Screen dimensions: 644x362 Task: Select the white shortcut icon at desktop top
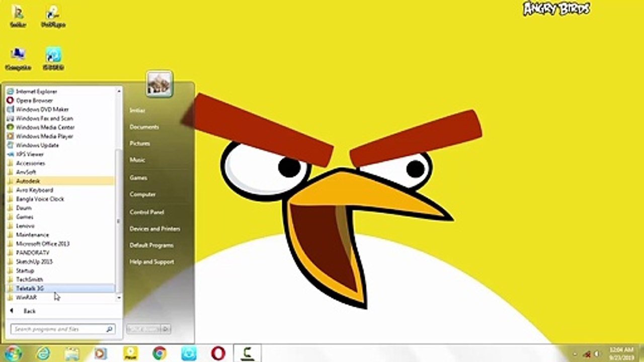pyautogui.click(x=53, y=16)
